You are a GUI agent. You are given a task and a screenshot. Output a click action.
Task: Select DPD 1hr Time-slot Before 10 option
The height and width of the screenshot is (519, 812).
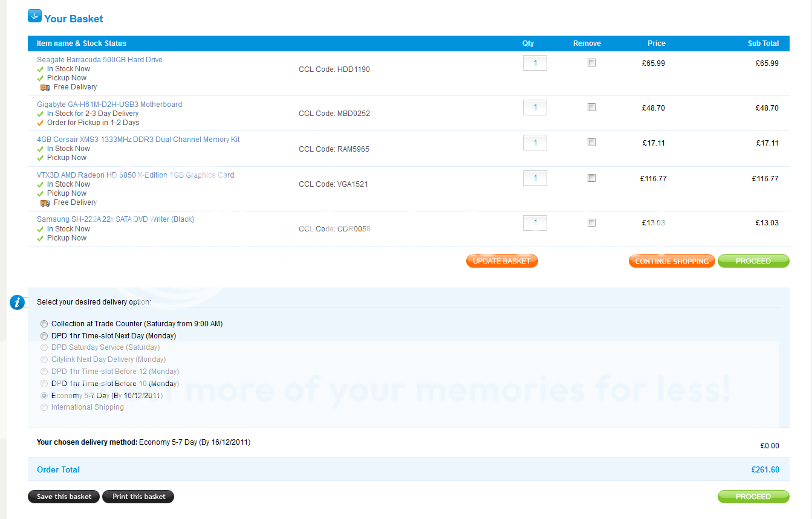pyautogui.click(x=44, y=384)
